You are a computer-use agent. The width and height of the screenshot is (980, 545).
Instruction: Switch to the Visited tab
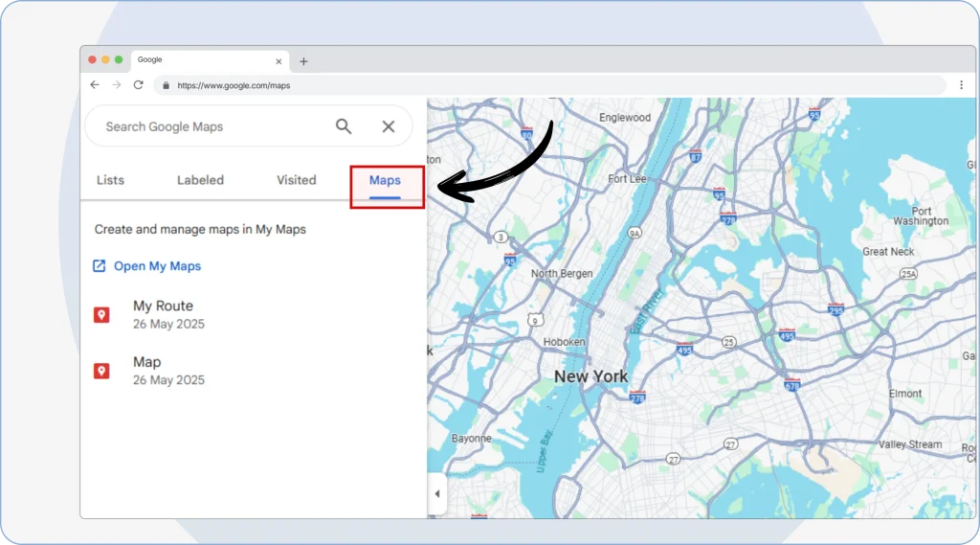(297, 180)
